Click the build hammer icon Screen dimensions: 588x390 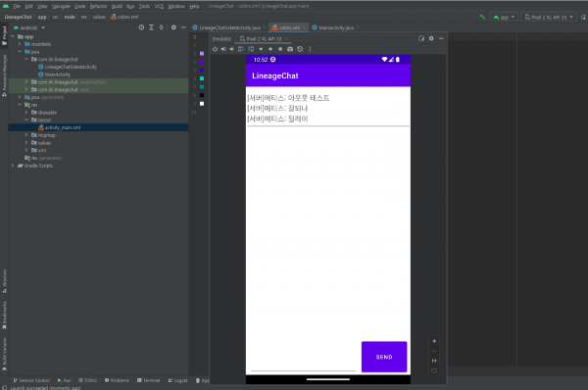click(x=482, y=17)
